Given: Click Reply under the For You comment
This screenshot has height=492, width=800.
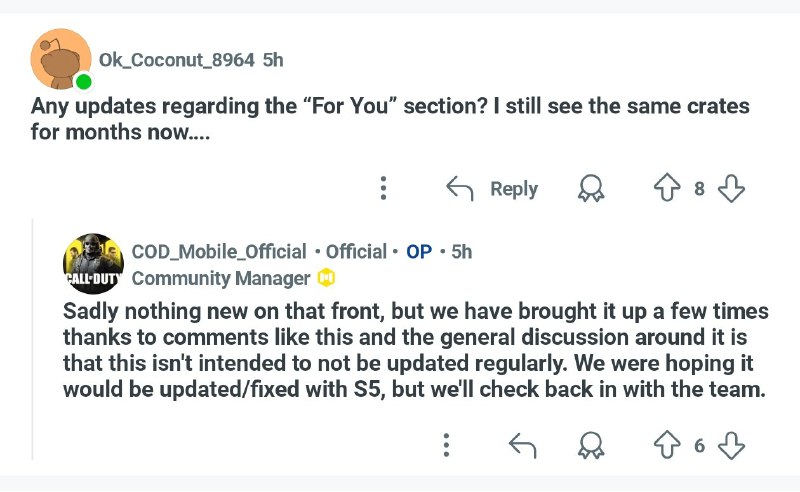Looking at the screenshot, I should click(x=514, y=188).
